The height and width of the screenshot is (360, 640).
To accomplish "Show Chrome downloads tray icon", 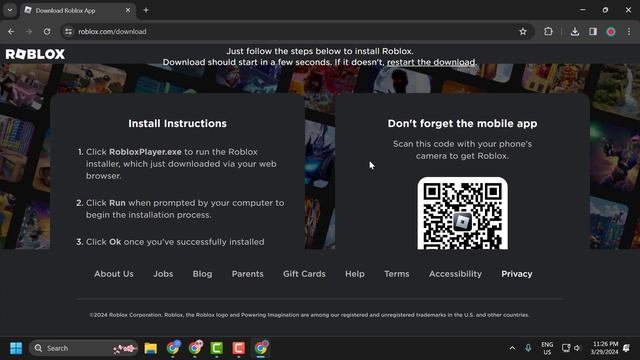I will (x=575, y=31).
